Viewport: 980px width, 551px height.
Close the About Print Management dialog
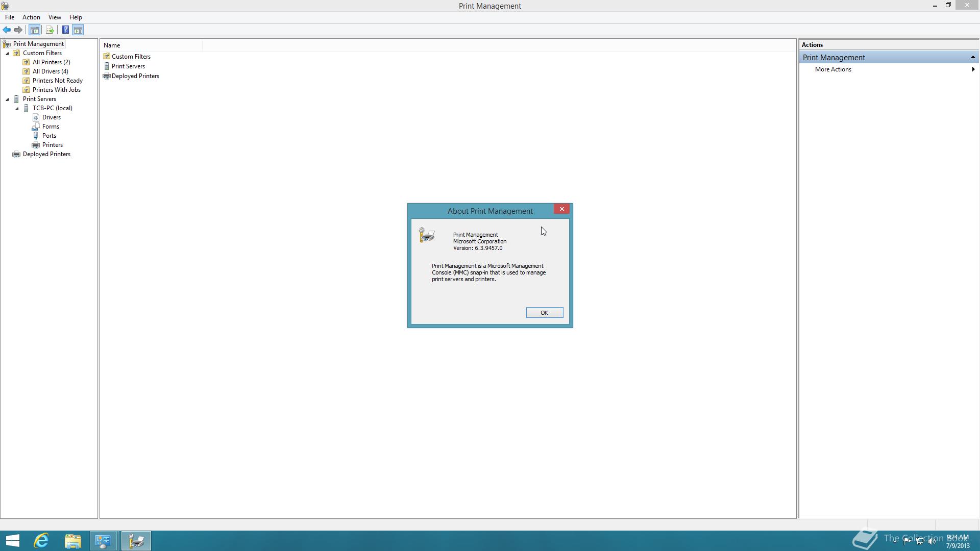click(562, 209)
